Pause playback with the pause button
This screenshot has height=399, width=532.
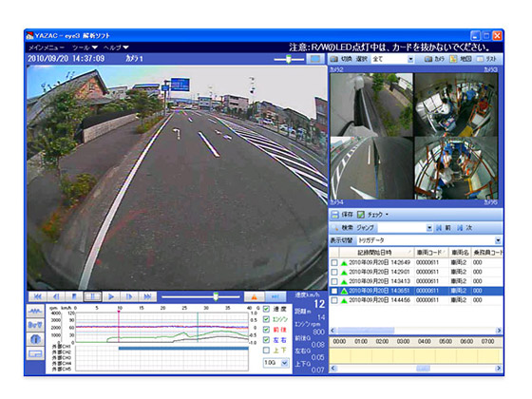click(93, 296)
